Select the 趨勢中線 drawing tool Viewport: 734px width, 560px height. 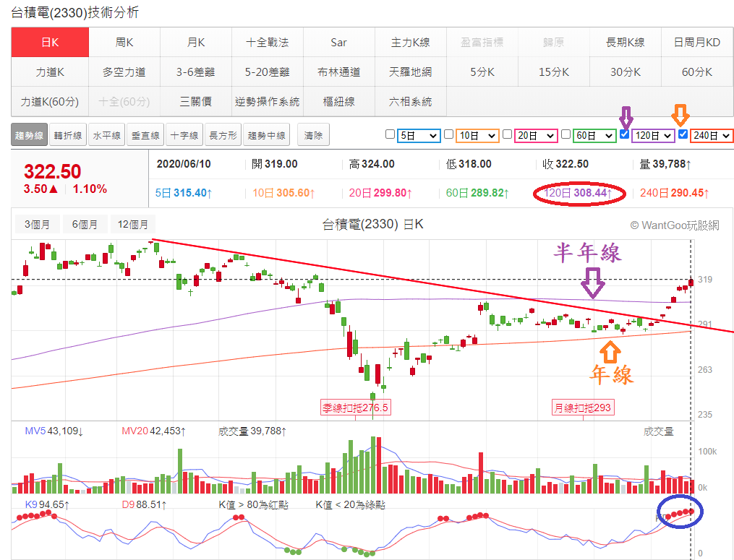(267, 134)
